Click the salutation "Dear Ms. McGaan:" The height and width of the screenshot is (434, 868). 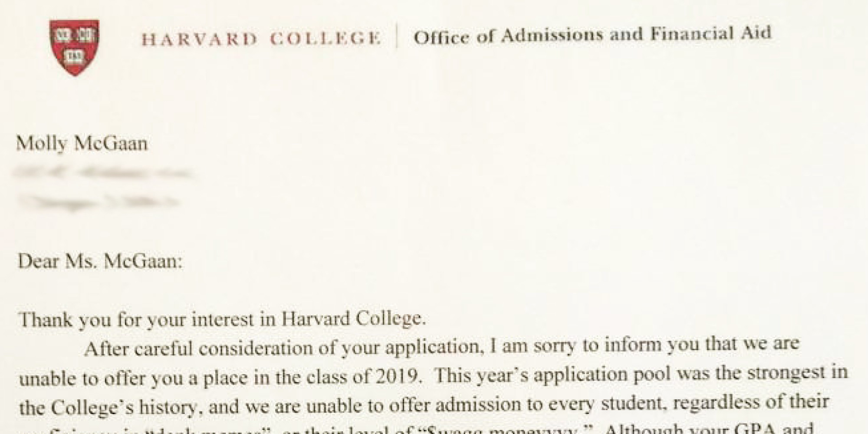coord(100,262)
